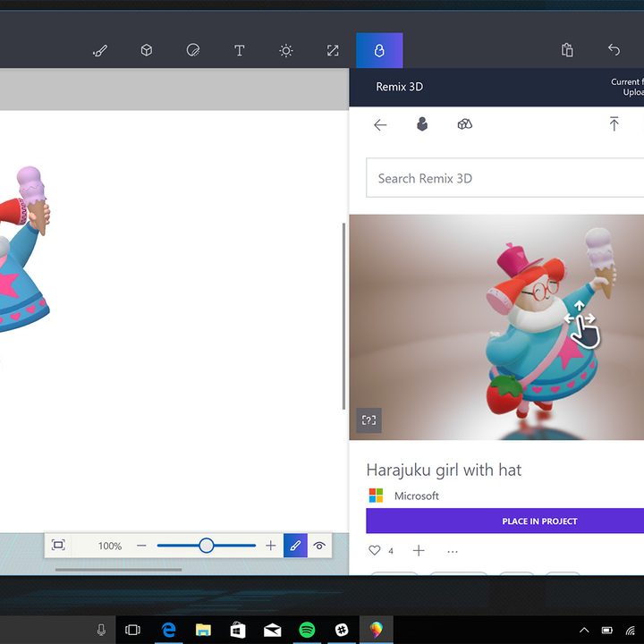
Task: Click the Harajuku girl 3D model preview
Action: (496, 327)
